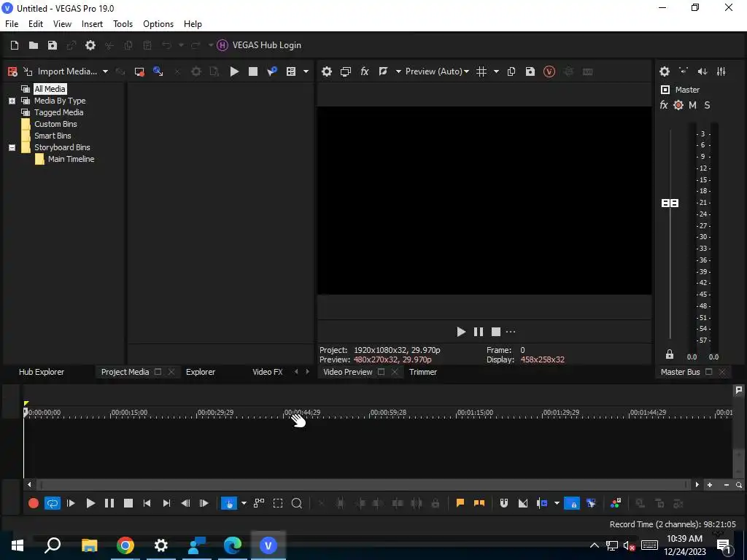Viewport: 747px width, 560px height.
Task: Select Normal Edit Tool
Action: point(229,503)
